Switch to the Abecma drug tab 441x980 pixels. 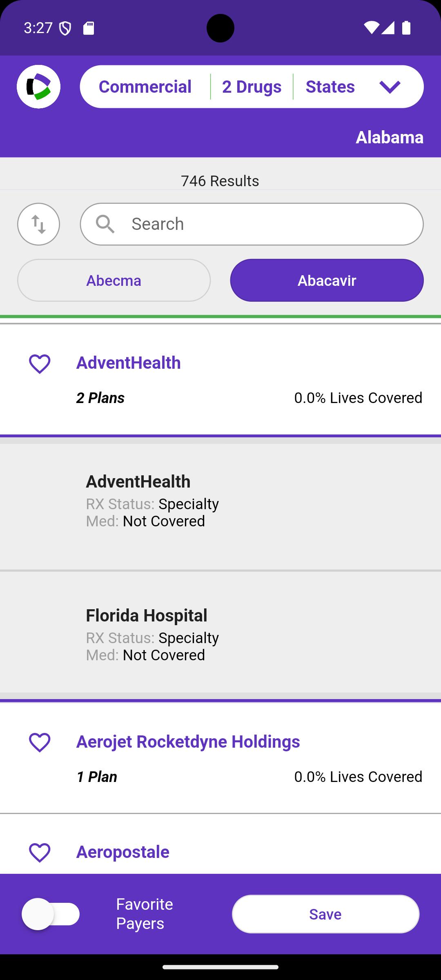(x=114, y=281)
